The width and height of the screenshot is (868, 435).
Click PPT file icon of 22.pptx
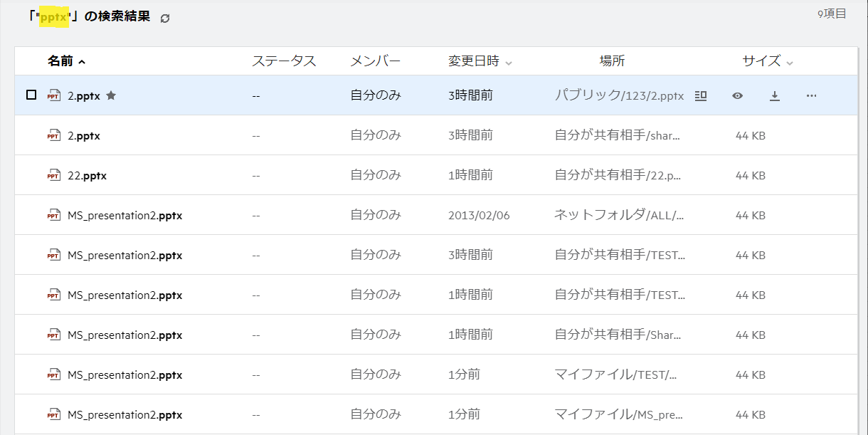click(x=54, y=175)
